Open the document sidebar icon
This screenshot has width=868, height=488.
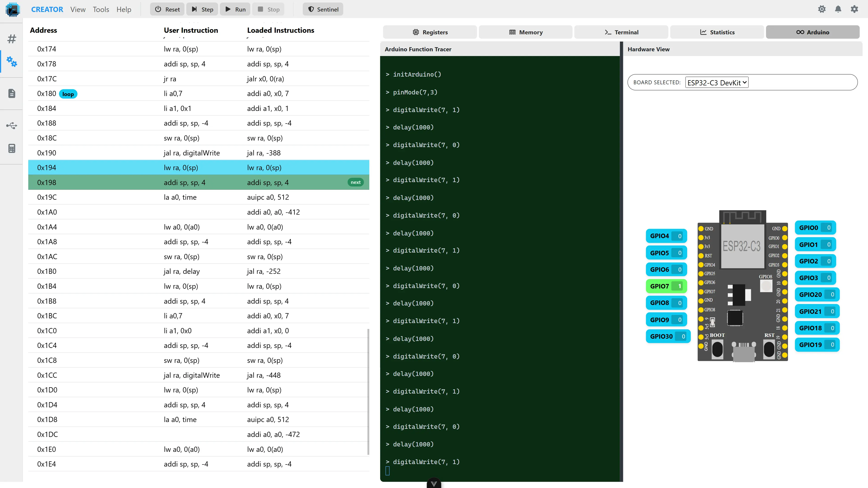12,93
